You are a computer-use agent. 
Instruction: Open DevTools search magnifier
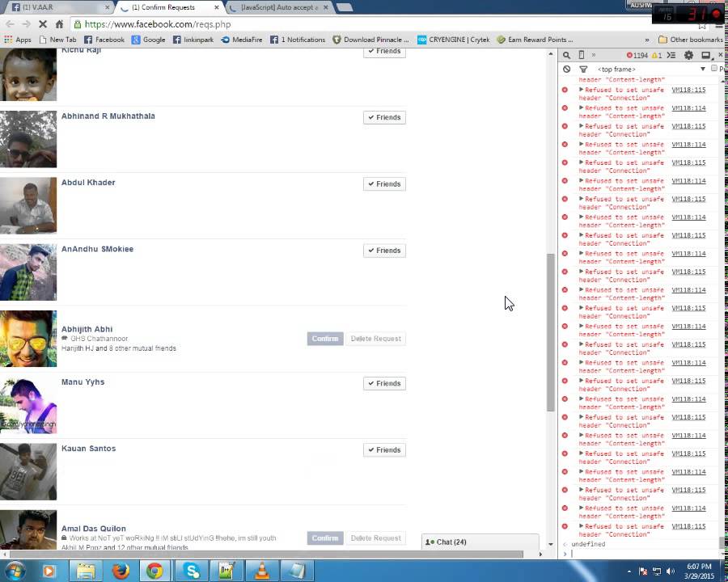click(566, 55)
